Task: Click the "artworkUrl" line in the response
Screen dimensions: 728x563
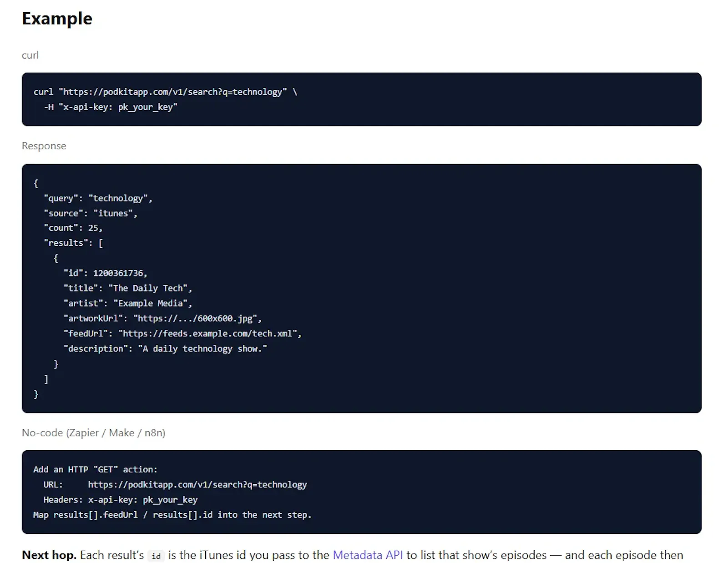Action: tap(162, 318)
